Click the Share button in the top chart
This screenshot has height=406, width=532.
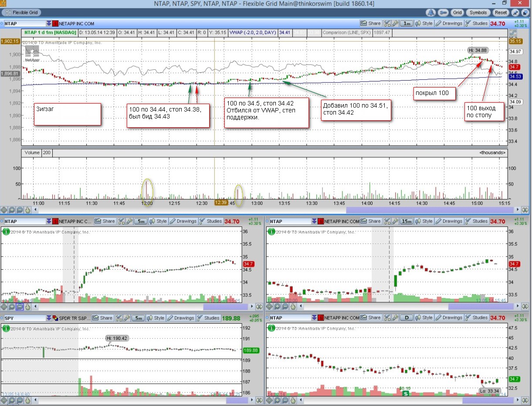click(371, 24)
